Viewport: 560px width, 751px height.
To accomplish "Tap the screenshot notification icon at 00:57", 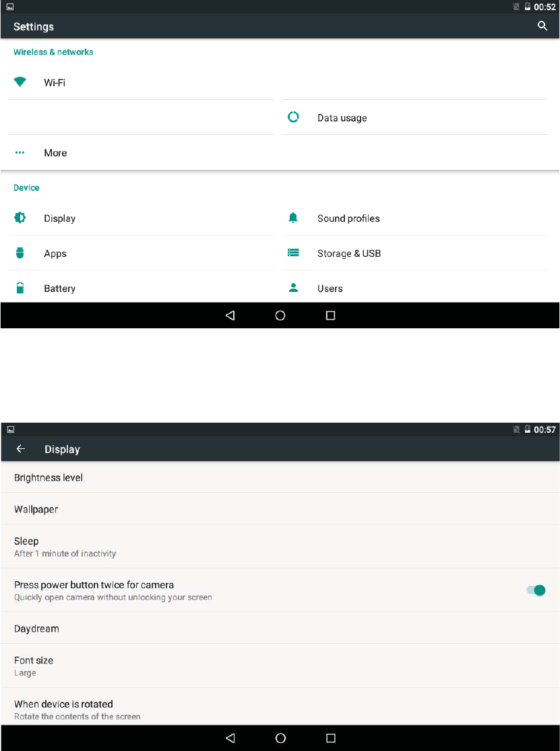I will 11,429.
